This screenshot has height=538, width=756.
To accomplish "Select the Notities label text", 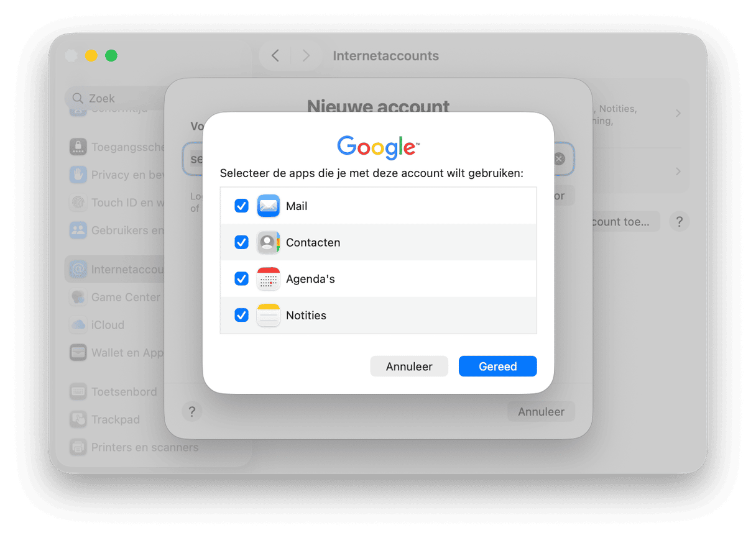I will (306, 316).
